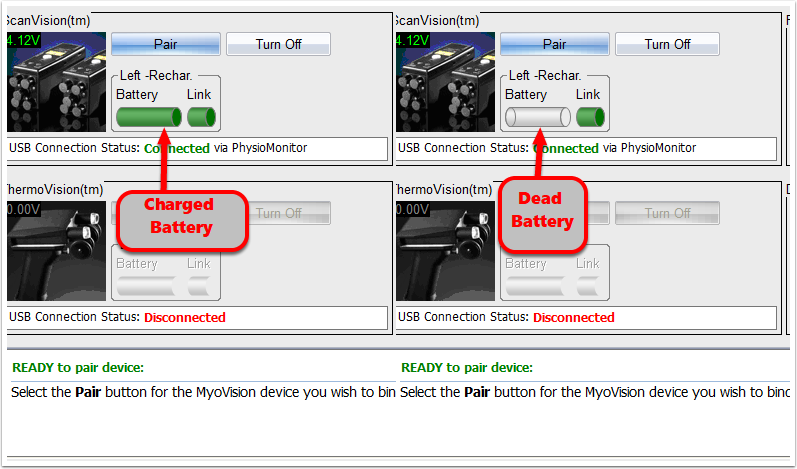Click the full green ScanVision Battery indicator
Viewport: 797px width, 469px height.
click(x=149, y=117)
